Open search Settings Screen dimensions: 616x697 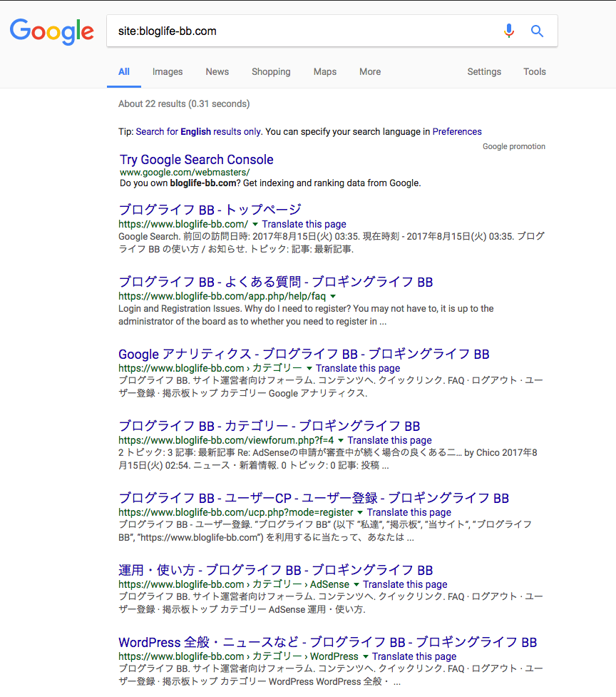pyautogui.click(x=484, y=71)
